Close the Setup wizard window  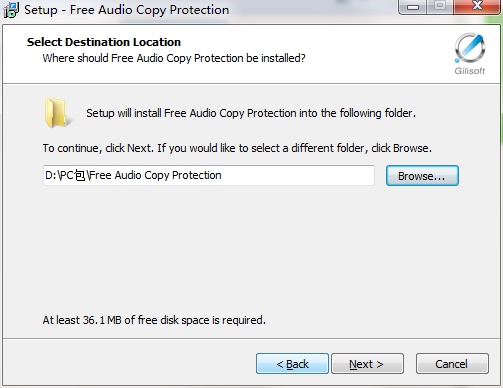coord(477,7)
